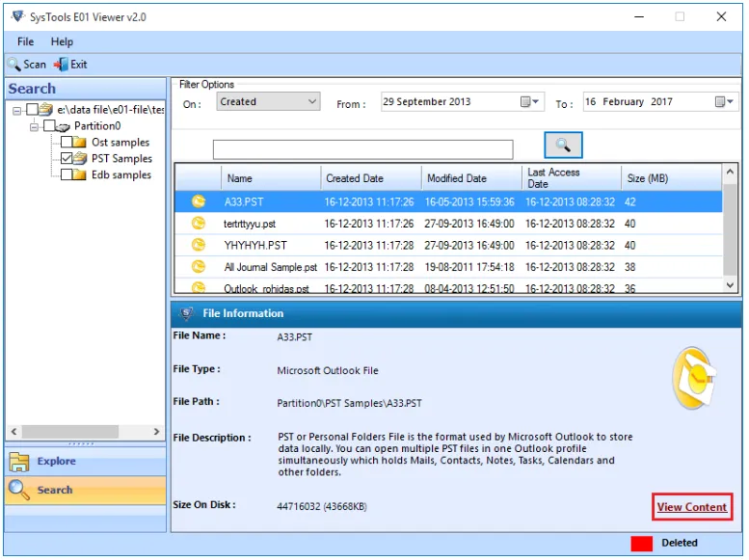Click the Exit toolbar icon

pos(61,65)
